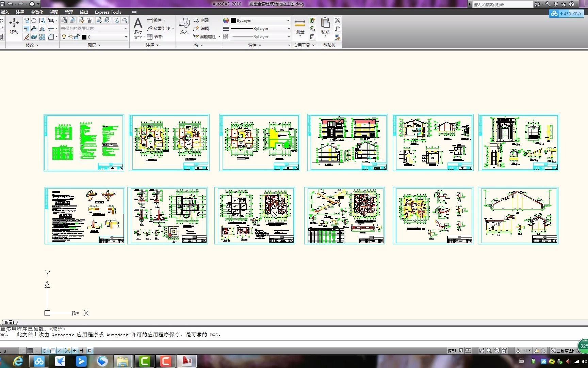This screenshot has width=588, height=368.
Task: Open the Express Tools ribbon tab
Action: tap(108, 12)
